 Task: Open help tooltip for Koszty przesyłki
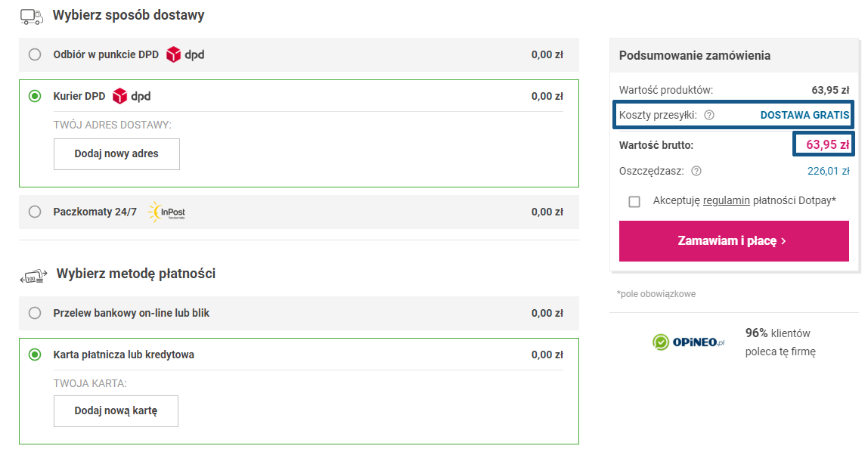[x=709, y=116]
